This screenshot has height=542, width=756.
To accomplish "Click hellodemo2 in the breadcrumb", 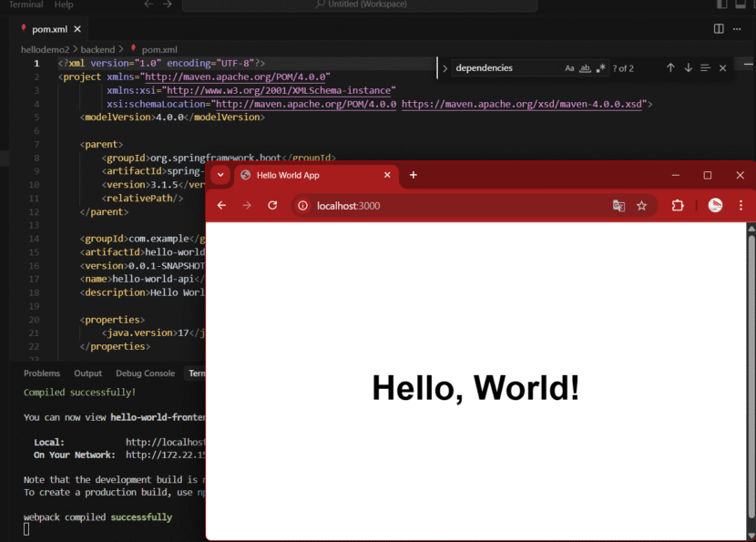I will pyautogui.click(x=45, y=50).
